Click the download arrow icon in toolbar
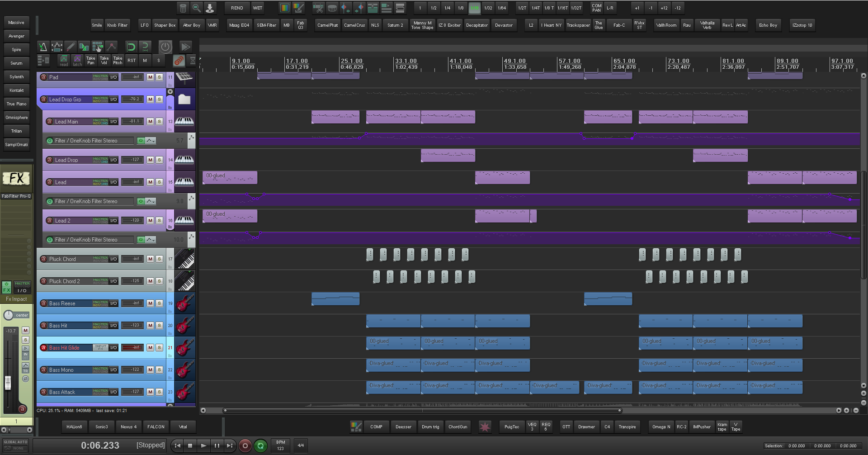This screenshot has width=868, height=455. point(210,8)
